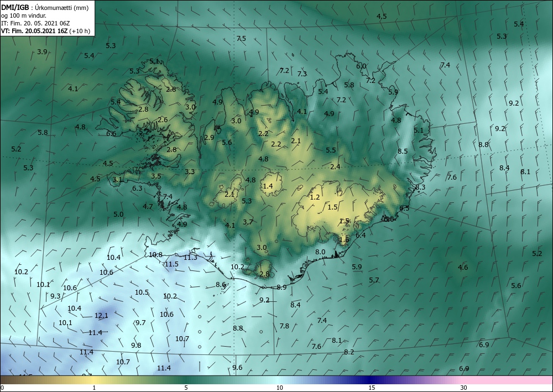Screen dimensions: 553x392
Task: Click the value 8.3 on the map
Action: pos(420,187)
